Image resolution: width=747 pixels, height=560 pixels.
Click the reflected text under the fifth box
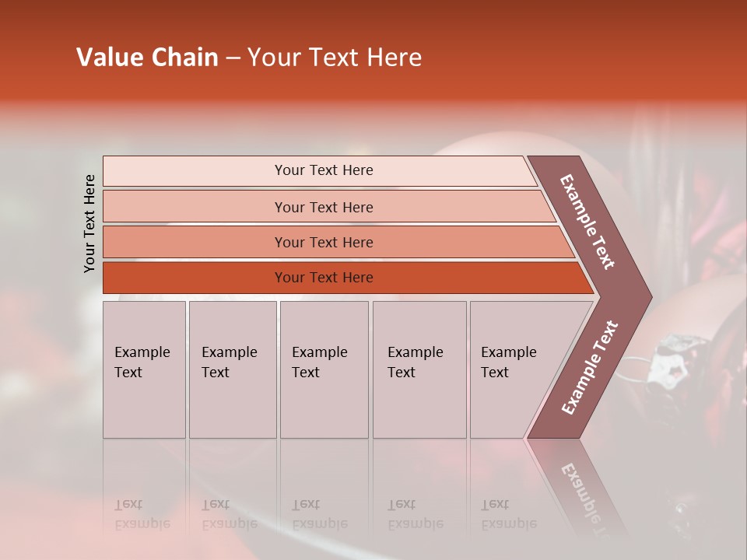point(509,515)
